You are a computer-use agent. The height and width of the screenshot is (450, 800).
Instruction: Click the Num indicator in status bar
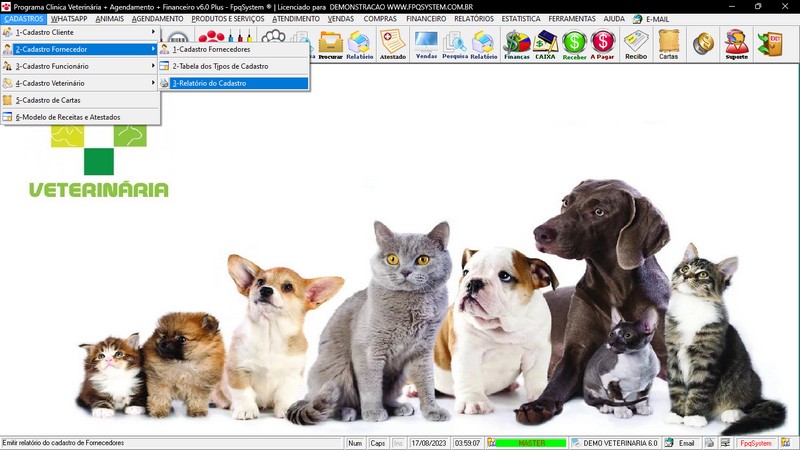pyautogui.click(x=355, y=443)
